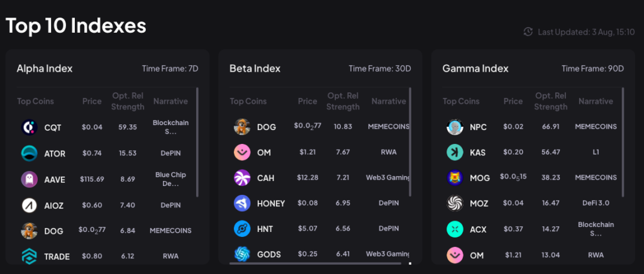Open the Alpha Index Time Frame 7D selector
Image resolution: width=644 pixels, height=274 pixels.
170,68
